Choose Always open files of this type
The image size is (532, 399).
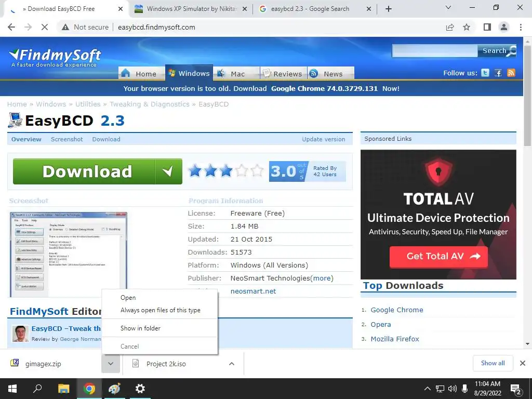[159, 310]
